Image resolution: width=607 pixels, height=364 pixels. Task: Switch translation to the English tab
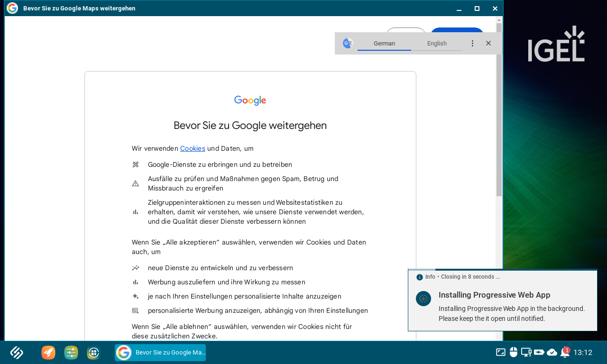coord(437,44)
